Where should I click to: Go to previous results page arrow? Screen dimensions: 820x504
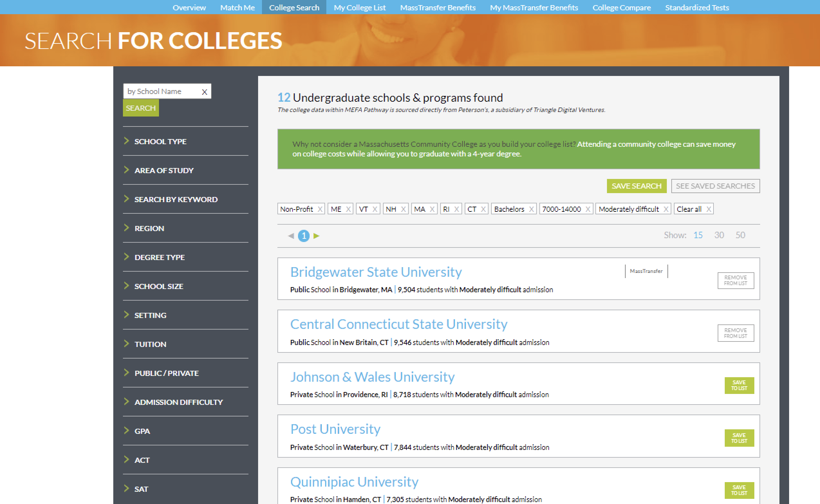[291, 236]
